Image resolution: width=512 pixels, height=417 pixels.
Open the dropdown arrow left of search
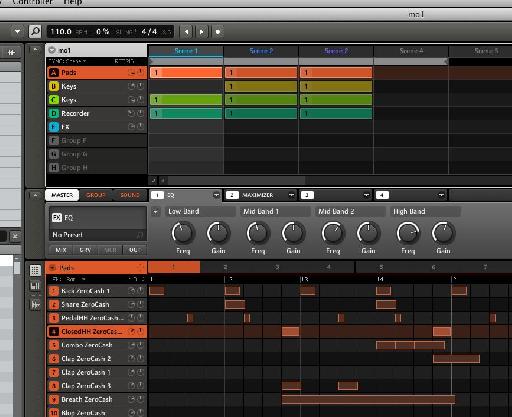[17, 32]
